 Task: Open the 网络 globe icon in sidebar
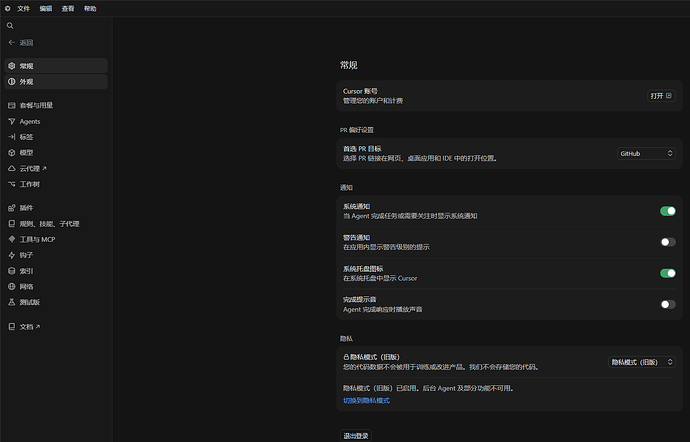(12, 287)
